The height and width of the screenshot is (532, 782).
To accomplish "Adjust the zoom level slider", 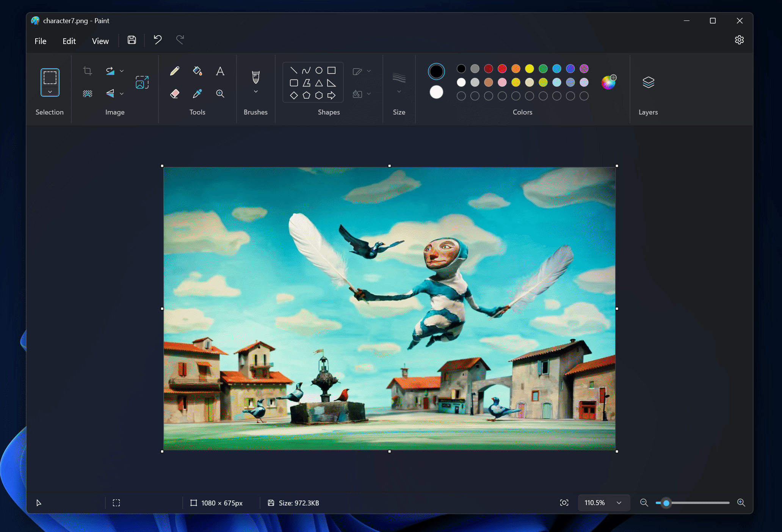I will point(665,502).
